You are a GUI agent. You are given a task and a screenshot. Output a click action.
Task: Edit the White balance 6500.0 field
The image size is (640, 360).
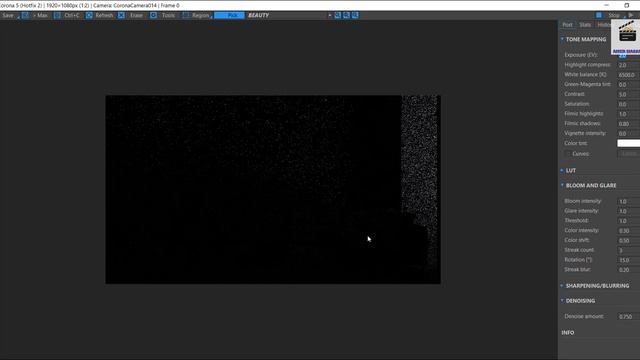click(x=629, y=75)
